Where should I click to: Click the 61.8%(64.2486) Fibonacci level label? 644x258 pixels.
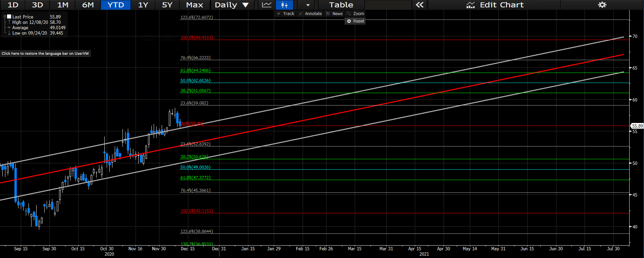click(x=195, y=71)
